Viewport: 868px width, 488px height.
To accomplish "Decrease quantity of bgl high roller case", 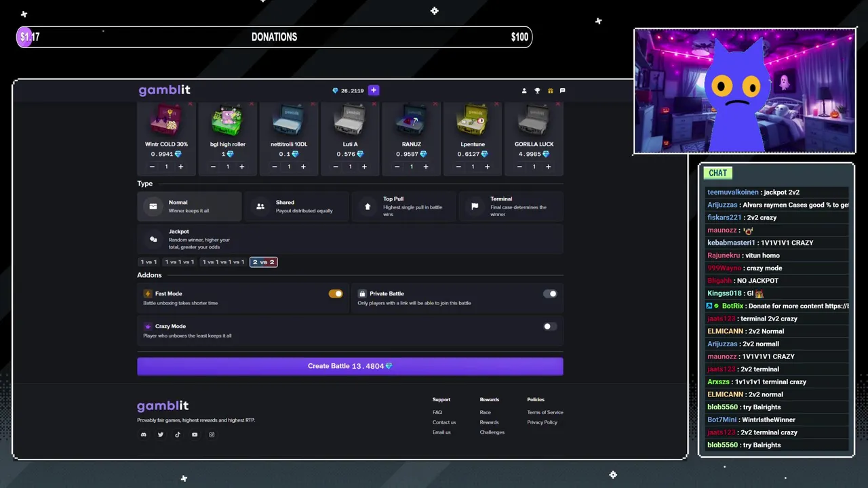I will (213, 167).
